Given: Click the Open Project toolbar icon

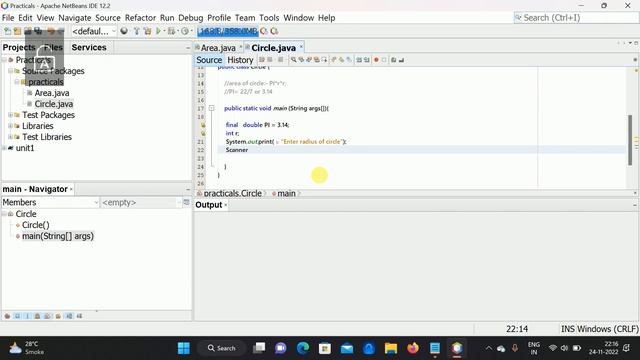Looking at the screenshot, I should pos(28,31).
